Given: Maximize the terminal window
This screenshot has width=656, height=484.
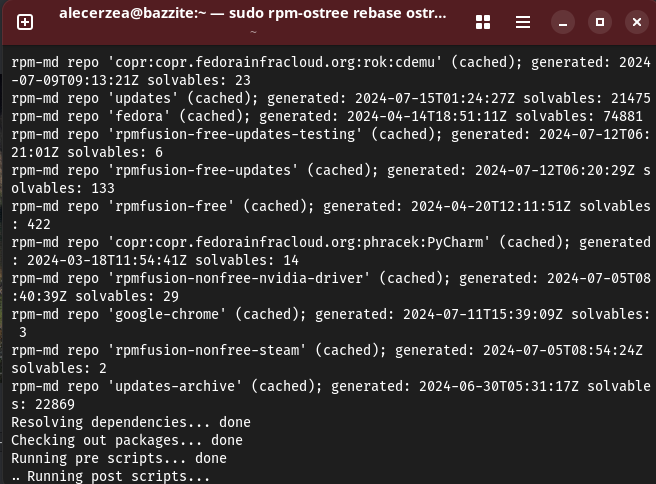Looking at the screenshot, I should point(600,21).
